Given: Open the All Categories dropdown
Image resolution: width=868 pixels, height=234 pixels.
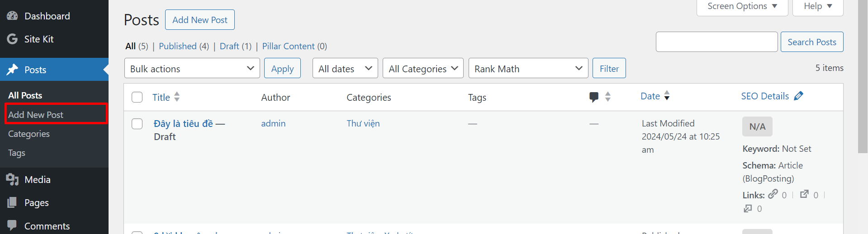Looking at the screenshot, I should (423, 68).
